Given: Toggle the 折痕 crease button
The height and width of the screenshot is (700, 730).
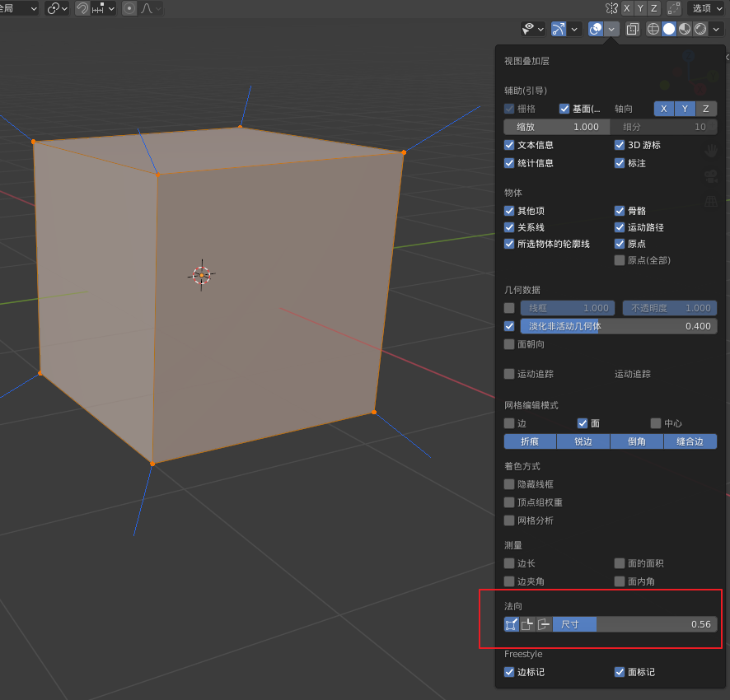Looking at the screenshot, I should 531,441.
